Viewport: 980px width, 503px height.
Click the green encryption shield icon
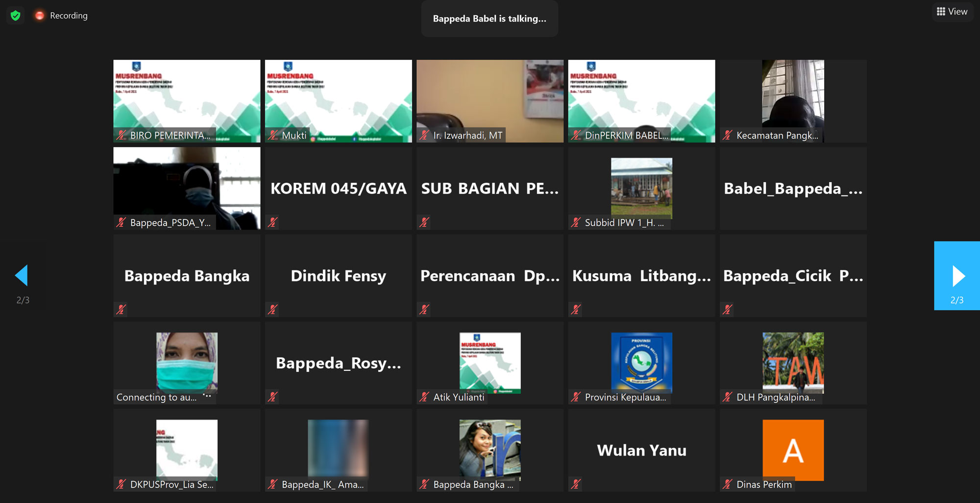tap(16, 16)
